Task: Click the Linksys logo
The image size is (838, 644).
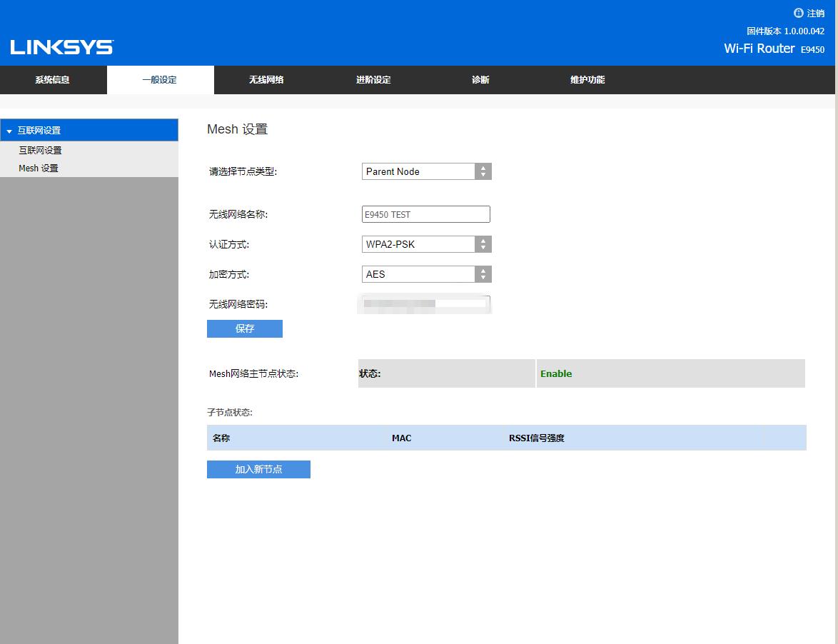Action: coord(61,48)
